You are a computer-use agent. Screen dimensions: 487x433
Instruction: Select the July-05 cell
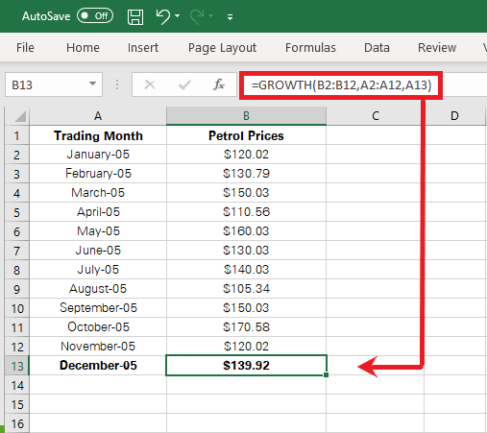[x=98, y=269]
